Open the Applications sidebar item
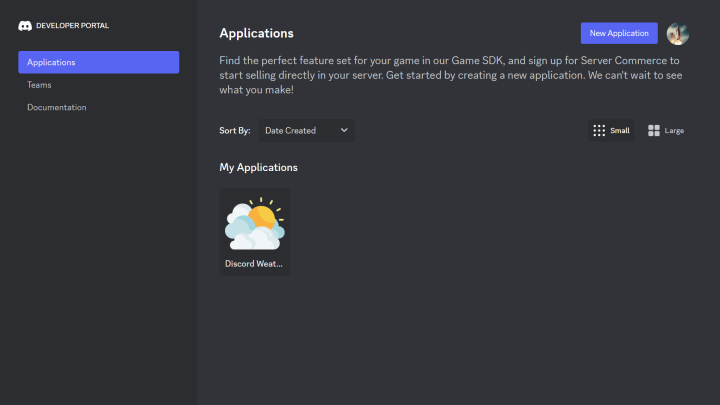This screenshot has height=405, width=720. (x=98, y=62)
